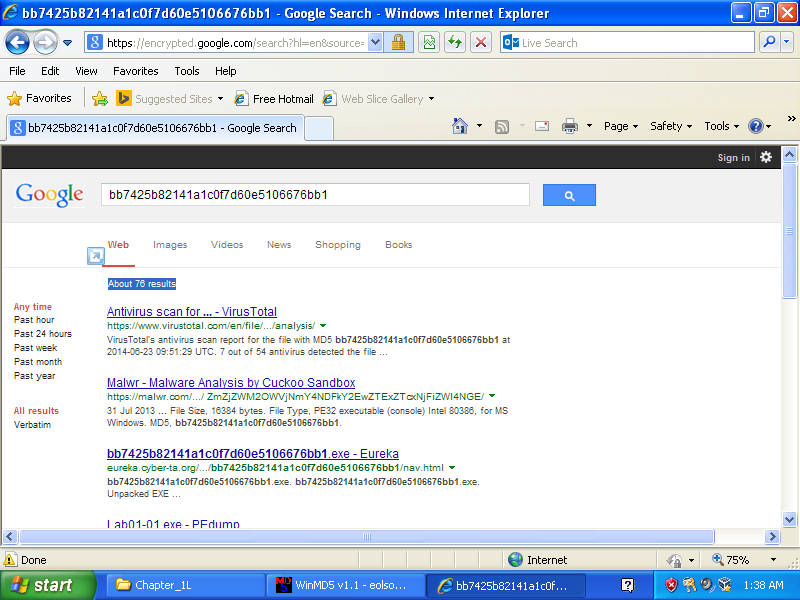The height and width of the screenshot is (600, 800).
Task: Click the Home icon in command bar
Action: 460,126
